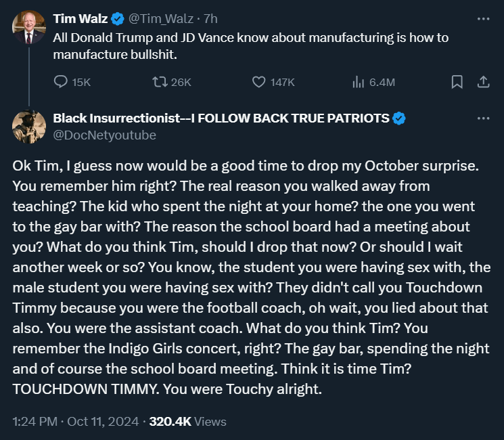The height and width of the screenshot is (440, 504).
Task: Open the @DocNetyoutube handle link
Action: click(104, 135)
